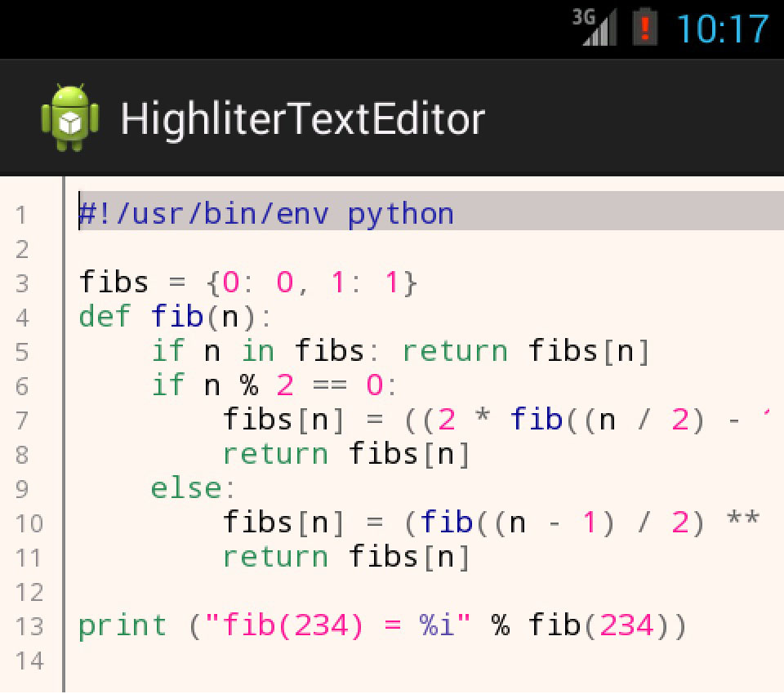Tap the HighliterTextEditor title text
The image size is (784, 694).
click(x=302, y=119)
